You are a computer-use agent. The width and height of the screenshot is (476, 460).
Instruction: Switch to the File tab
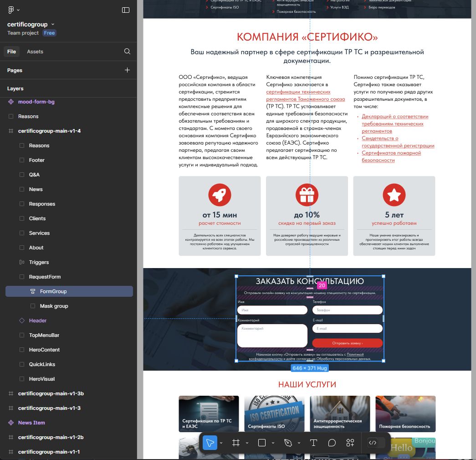(x=11, y=52)
